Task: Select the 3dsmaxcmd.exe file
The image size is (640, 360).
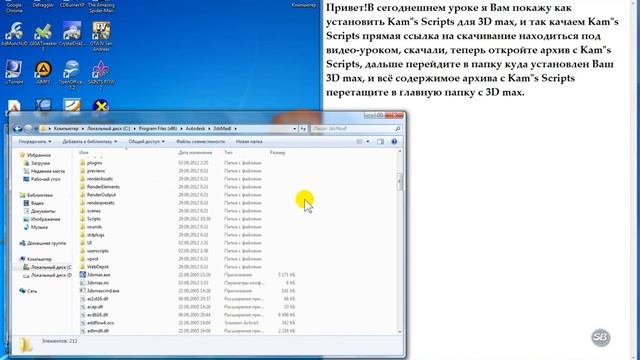Action: pyautogui.click(x=103, y=291)
